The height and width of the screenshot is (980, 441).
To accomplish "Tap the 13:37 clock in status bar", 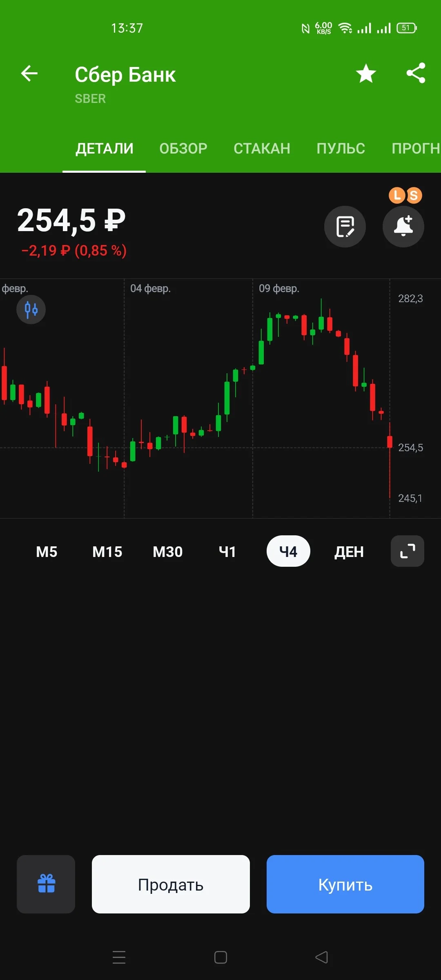I will (x=127, y=28).
